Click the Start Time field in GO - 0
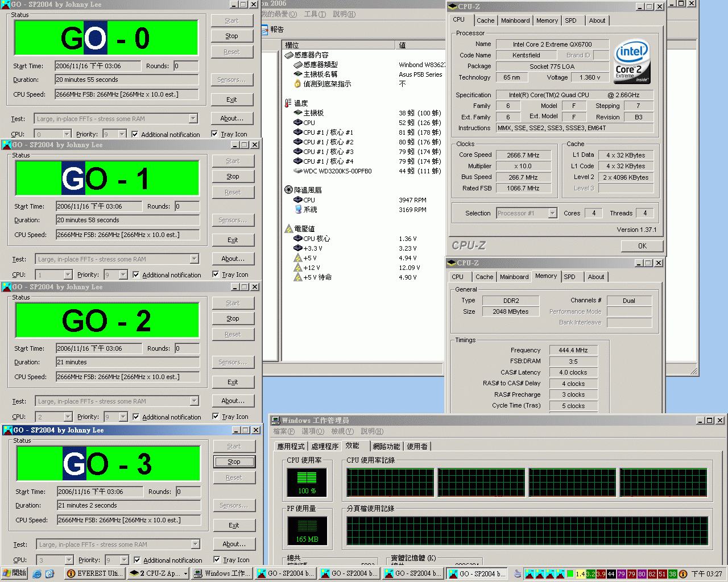This screenshot has width=728, height=582. (x=97, y=66)
